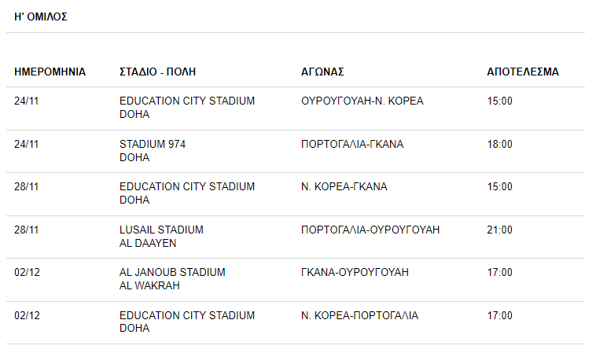The height and width of the screenshot is (364, 596).
Task: Click EDUCATION CITY STADIUM in the last row
Action: 187,315
